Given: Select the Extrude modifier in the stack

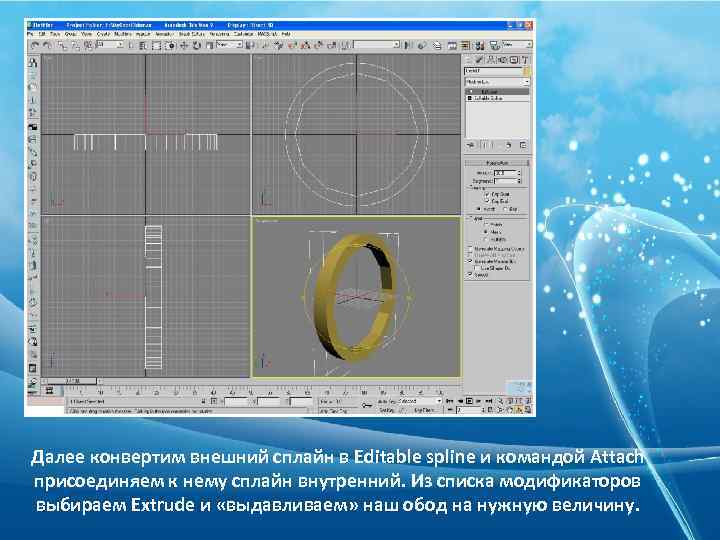Looking at the screenshot, I should tap(497, 92).
